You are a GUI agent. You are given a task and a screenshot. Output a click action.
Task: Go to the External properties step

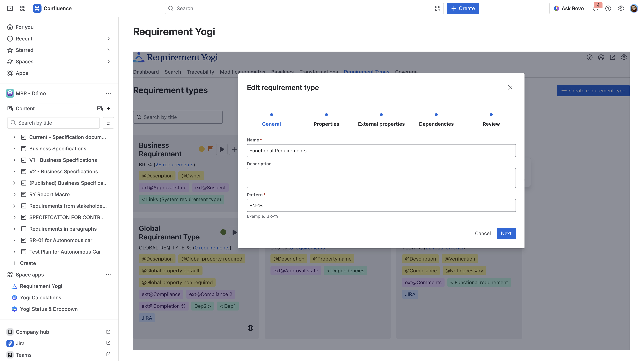(x=381, y=124)
